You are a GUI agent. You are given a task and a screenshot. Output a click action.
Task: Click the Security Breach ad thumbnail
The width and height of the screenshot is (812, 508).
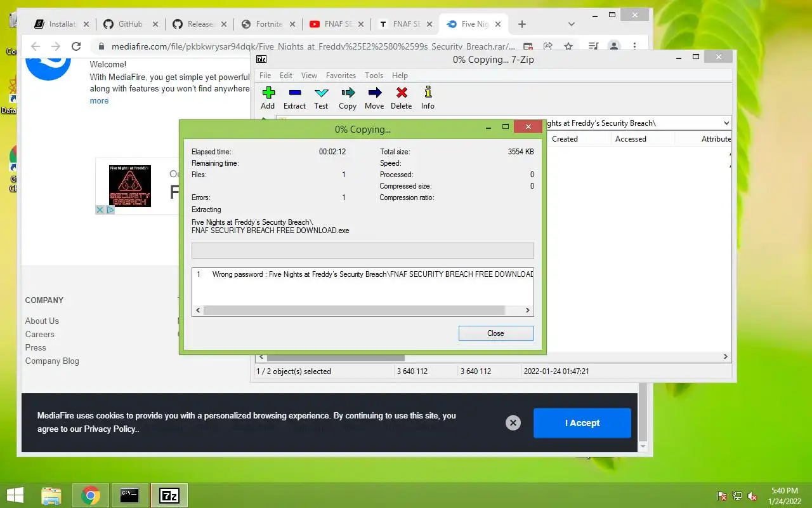(x=130, y=185)
